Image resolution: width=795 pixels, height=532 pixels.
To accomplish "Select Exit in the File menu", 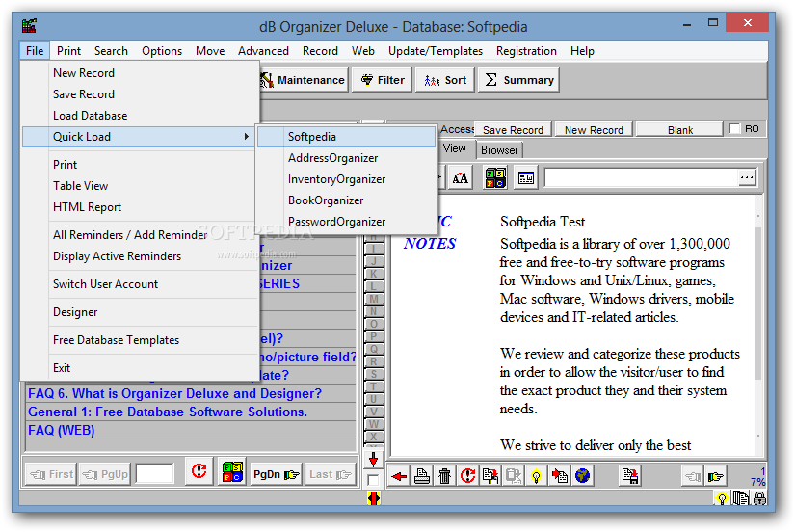I will click(141, 368).
